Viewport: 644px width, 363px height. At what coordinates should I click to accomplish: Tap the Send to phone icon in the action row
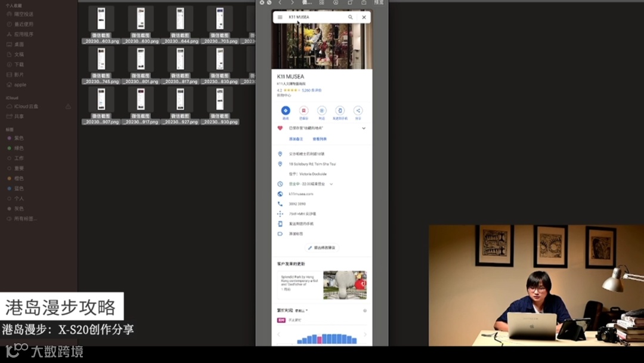pos(340,110)
